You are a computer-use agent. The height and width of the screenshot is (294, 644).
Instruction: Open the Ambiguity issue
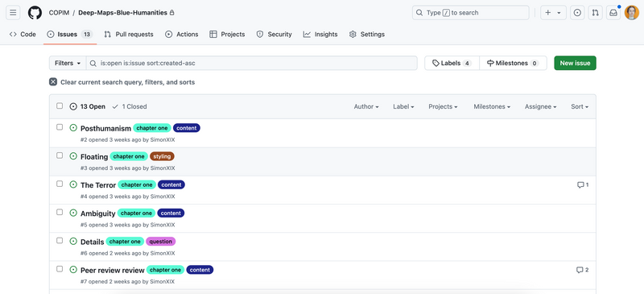point(97,213)
